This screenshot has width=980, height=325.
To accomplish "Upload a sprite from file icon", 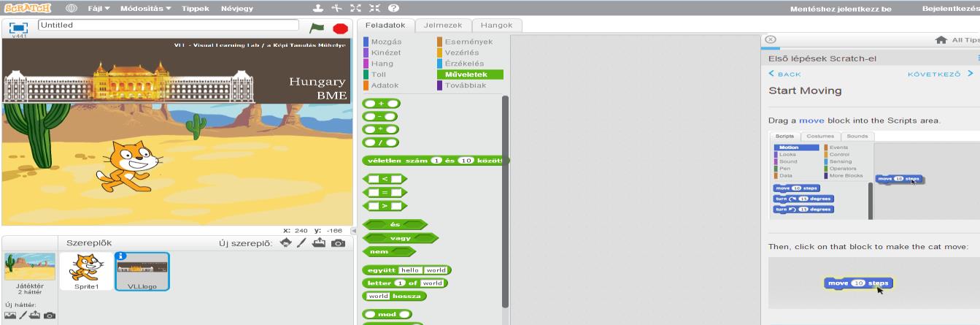I will (x=318, y=242).
